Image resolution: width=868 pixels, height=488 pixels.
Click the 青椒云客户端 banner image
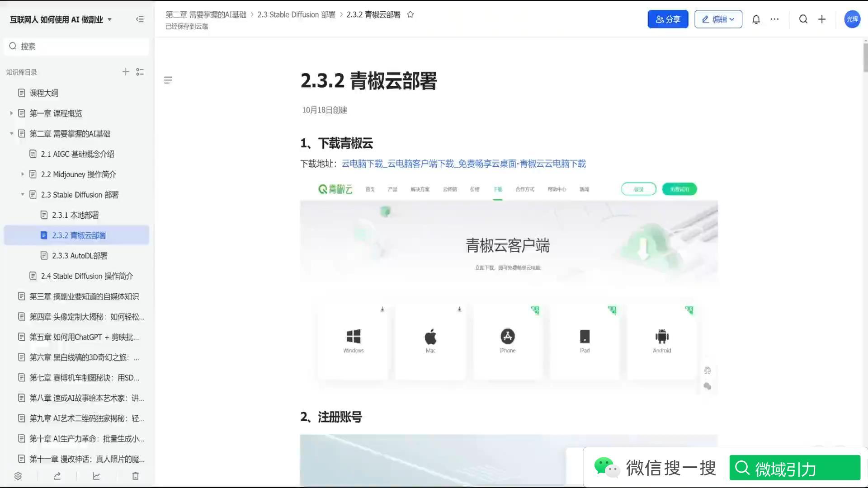pyautogui.click(x=509, y=244)
